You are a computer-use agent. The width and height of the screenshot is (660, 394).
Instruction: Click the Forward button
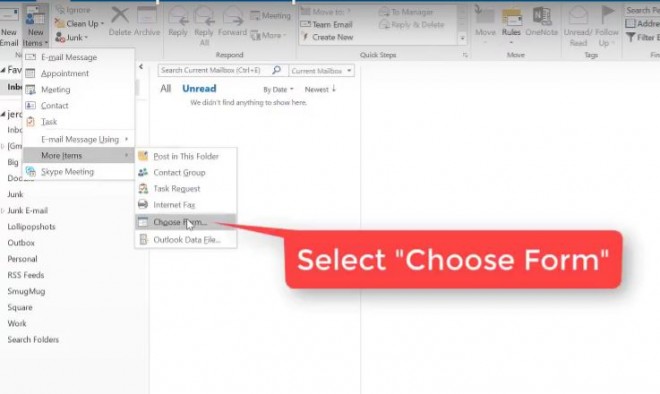(232, 22)
